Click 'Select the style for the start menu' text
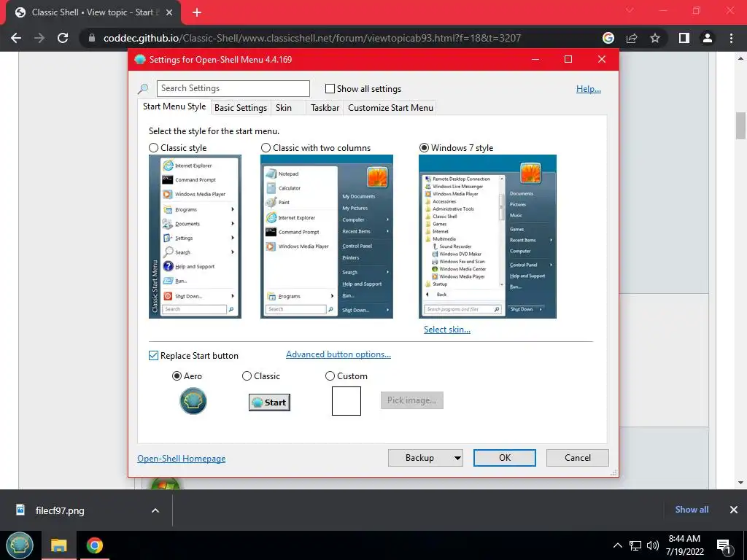This screenshot has height=560, width=747. click(214, 131)
